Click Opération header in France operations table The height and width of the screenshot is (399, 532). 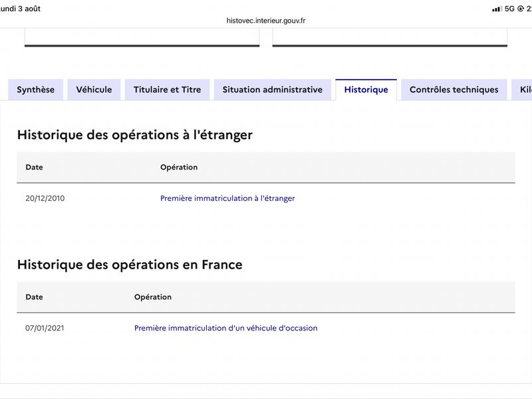(x=153, y=297)
